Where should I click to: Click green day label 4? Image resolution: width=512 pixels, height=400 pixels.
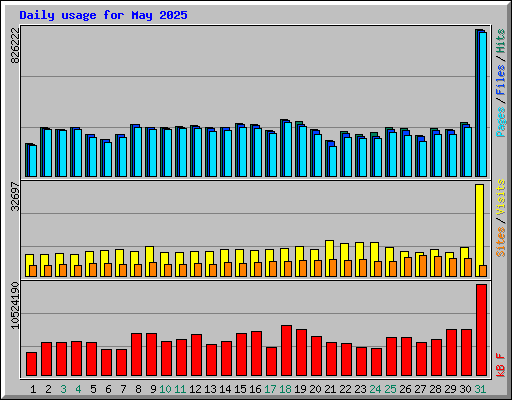[78, 389]
